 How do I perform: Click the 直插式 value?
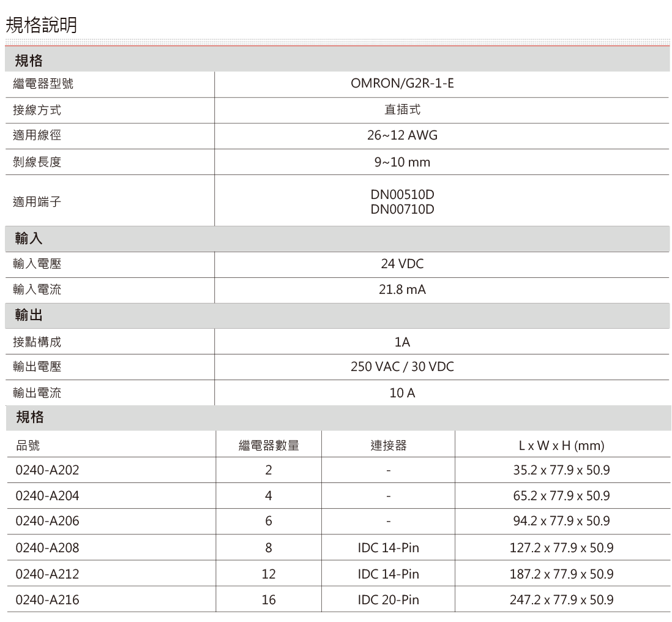tap(402, 110)
